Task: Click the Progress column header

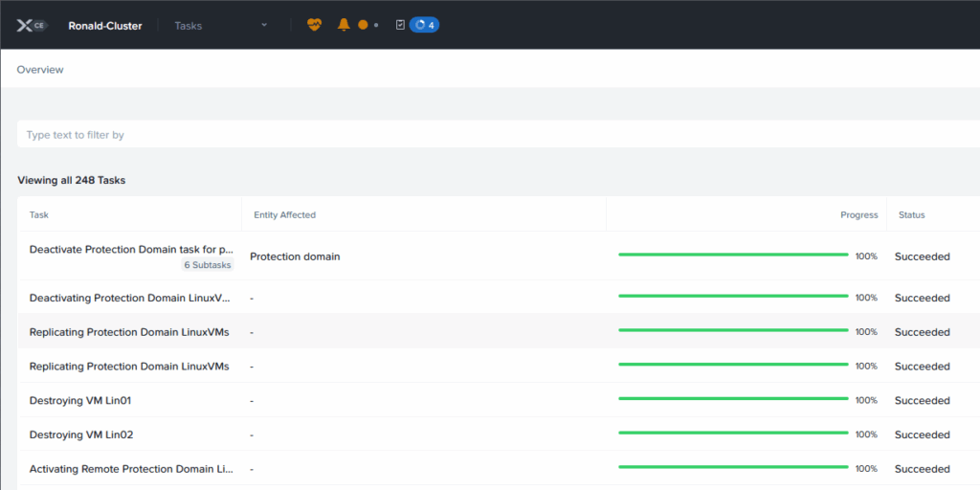Action: (858, 215)
